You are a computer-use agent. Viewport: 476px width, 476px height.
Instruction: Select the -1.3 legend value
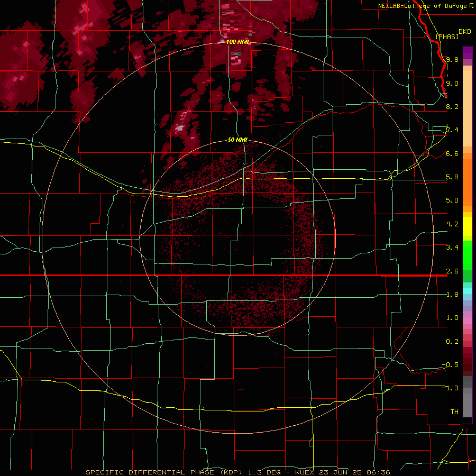450,388
